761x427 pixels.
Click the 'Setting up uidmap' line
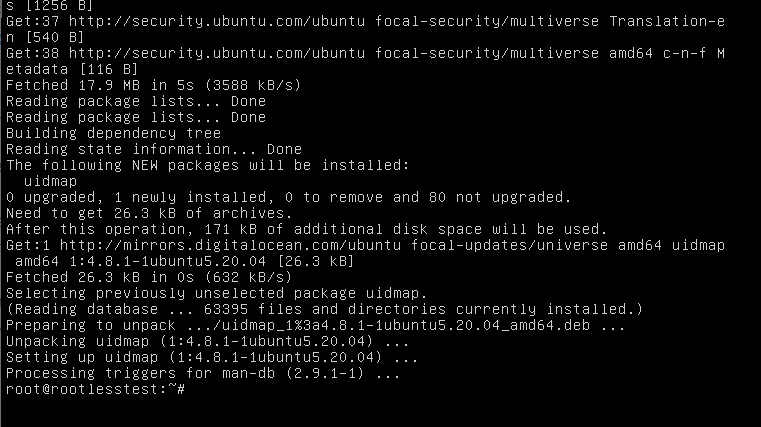(212, 357)
